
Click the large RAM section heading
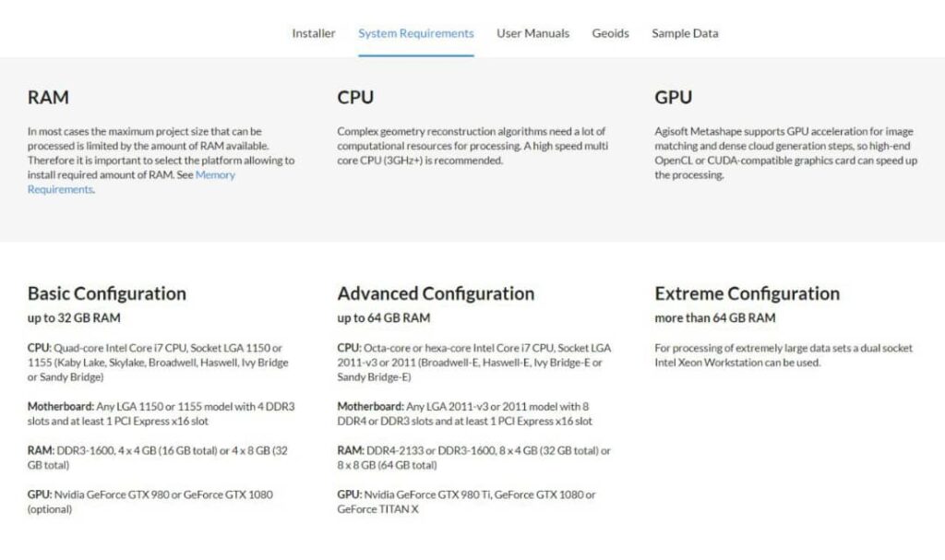click(48, 97)
